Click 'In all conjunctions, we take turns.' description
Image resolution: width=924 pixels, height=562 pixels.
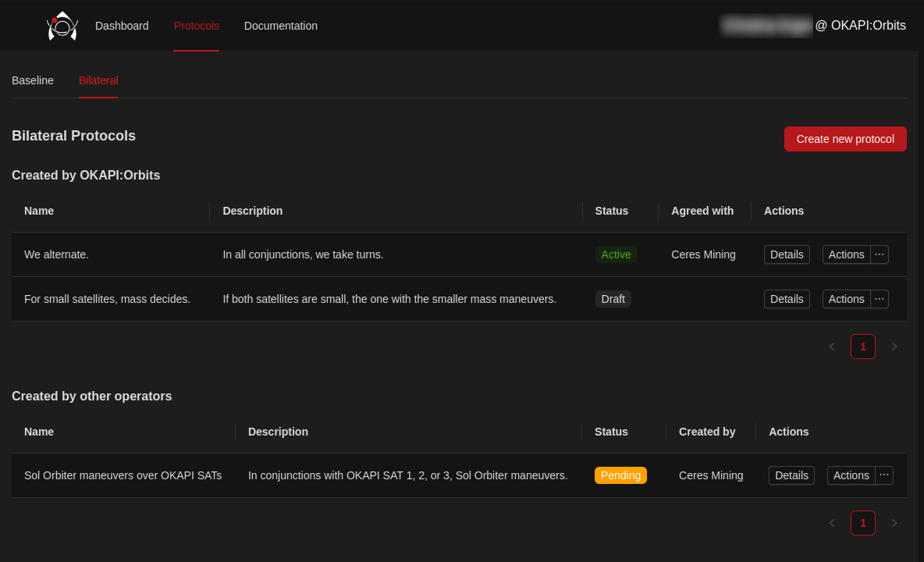(303, 254)
